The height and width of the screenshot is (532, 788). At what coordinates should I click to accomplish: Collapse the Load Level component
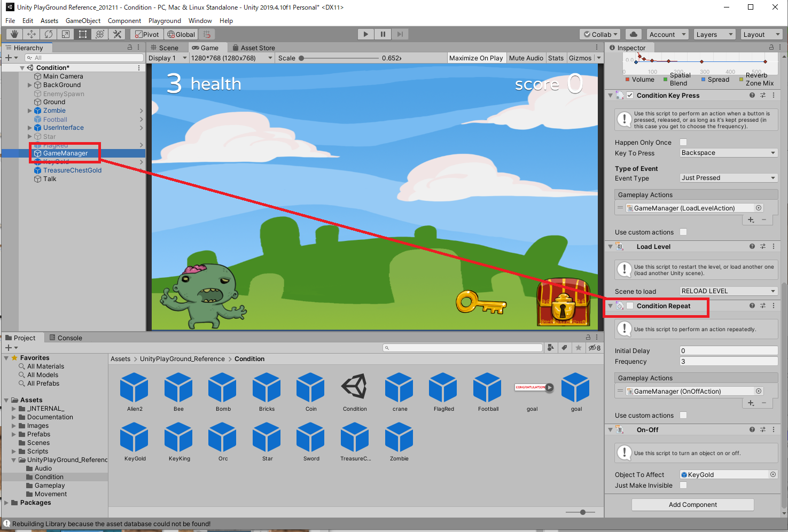611,247
